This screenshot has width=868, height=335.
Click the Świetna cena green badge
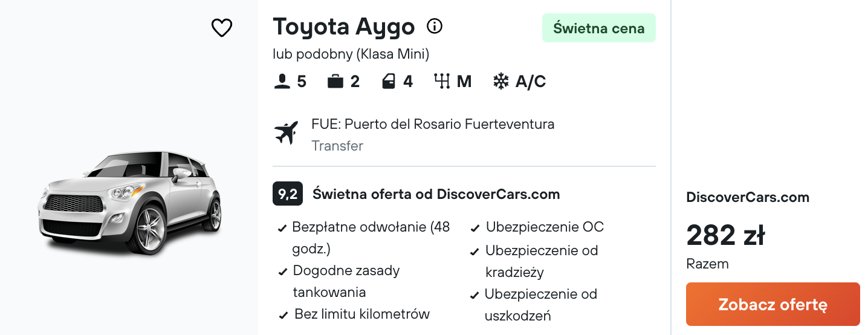[598, 28]
